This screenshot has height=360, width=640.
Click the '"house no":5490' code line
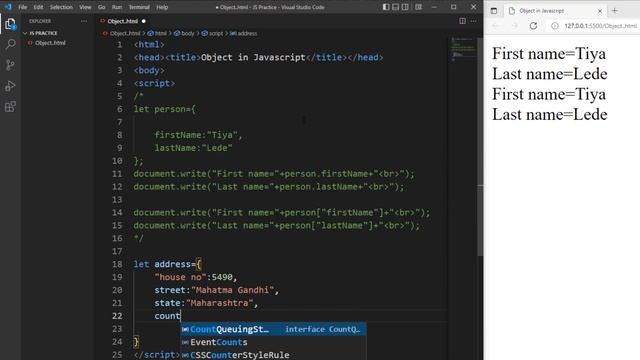coord(196,277)
